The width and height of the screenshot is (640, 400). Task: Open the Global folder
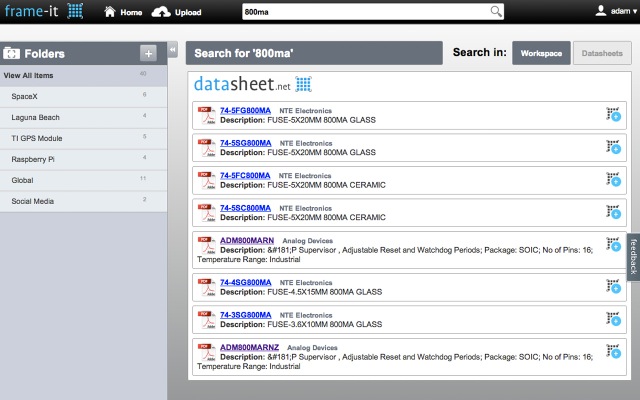click(83, 180)
